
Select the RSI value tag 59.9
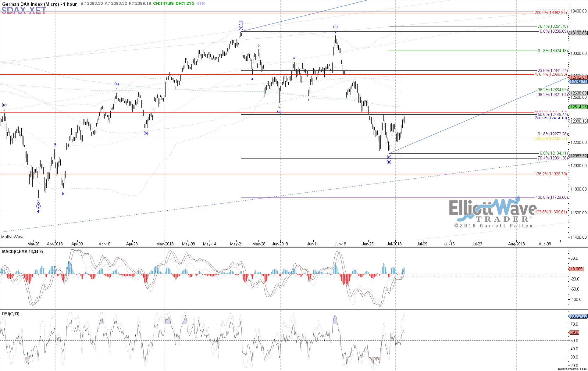574,333
